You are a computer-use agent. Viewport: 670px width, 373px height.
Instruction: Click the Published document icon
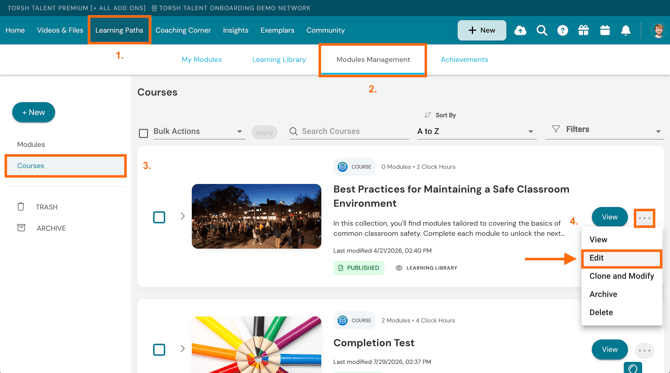341,268
